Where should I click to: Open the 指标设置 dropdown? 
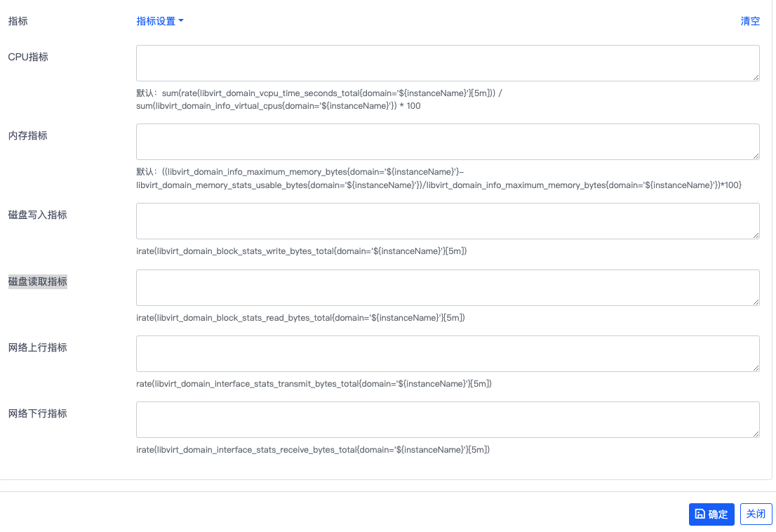pyautogui.click(x=160, y=21)
